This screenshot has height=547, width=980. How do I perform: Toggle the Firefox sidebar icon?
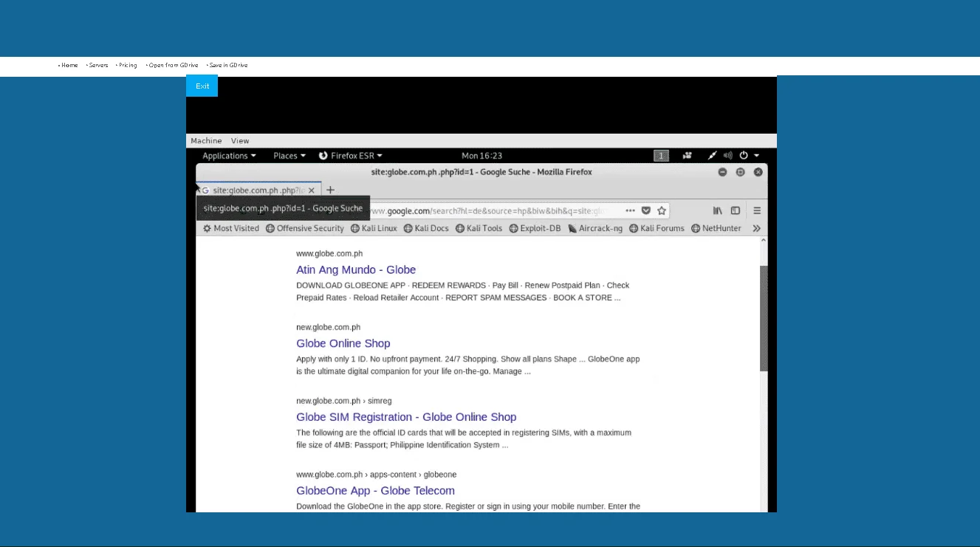pos(736,210)
